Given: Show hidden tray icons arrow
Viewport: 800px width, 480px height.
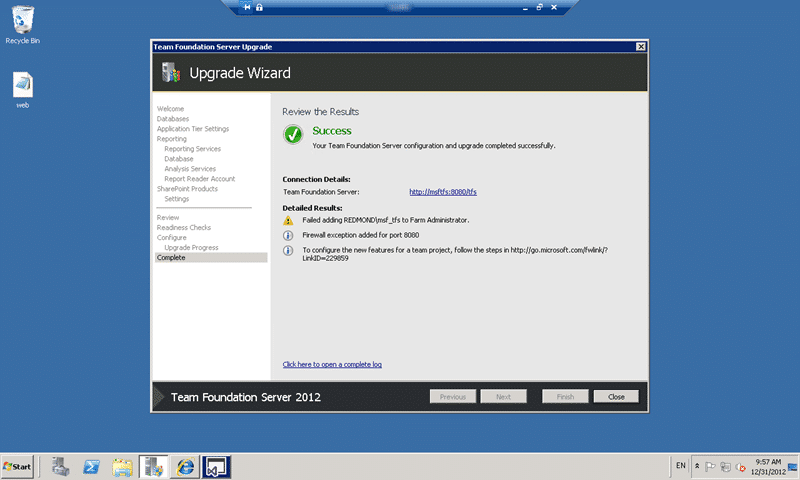Looking at the screenshot, I should pyautogui.click(x=697, y=466).
